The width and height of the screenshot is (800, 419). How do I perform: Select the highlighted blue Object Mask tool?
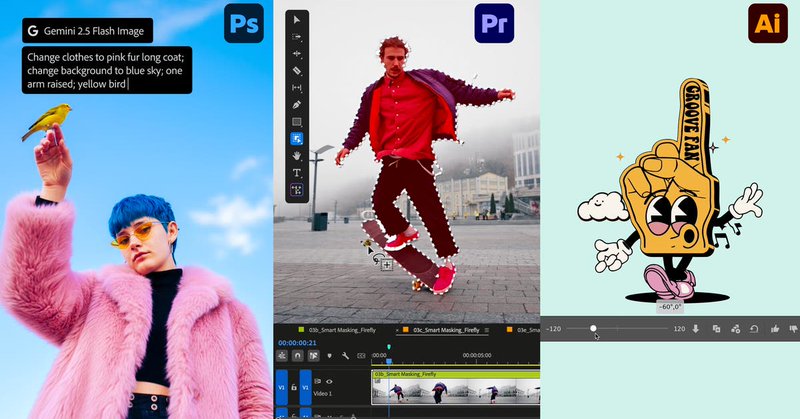296,139
